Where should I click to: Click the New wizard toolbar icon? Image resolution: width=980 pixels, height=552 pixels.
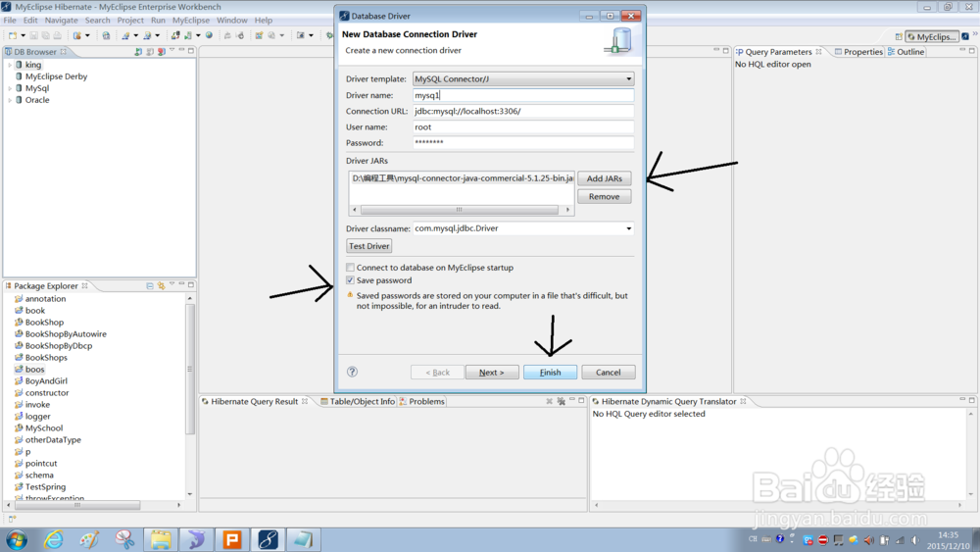[13, 35]
